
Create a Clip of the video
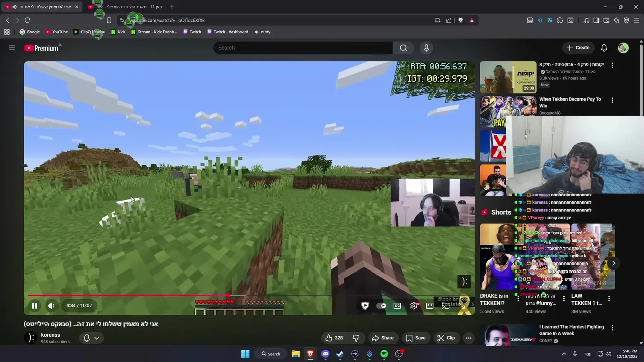pyautogui.click(x=446, y=338)
